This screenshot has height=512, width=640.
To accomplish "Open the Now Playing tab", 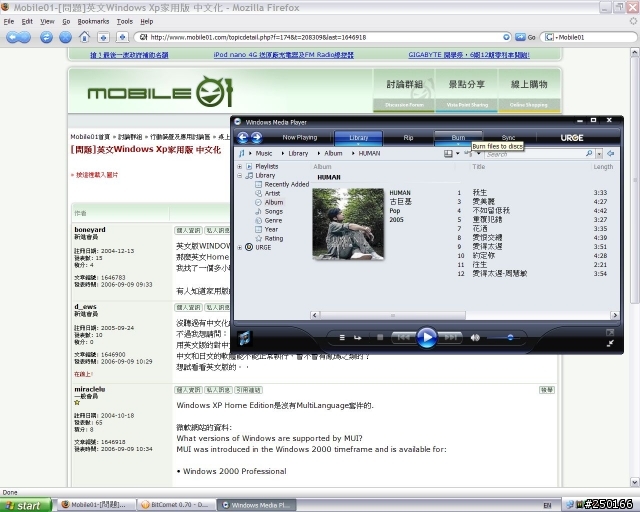I will coord(300,138).
